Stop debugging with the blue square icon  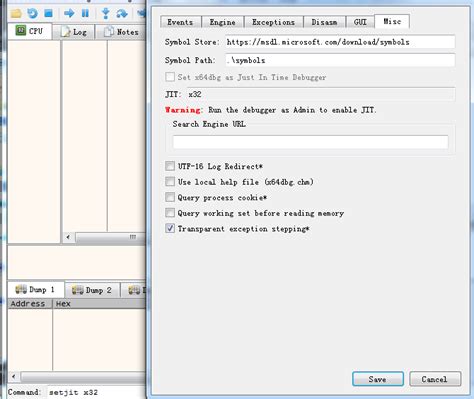(x=48, y=14)
